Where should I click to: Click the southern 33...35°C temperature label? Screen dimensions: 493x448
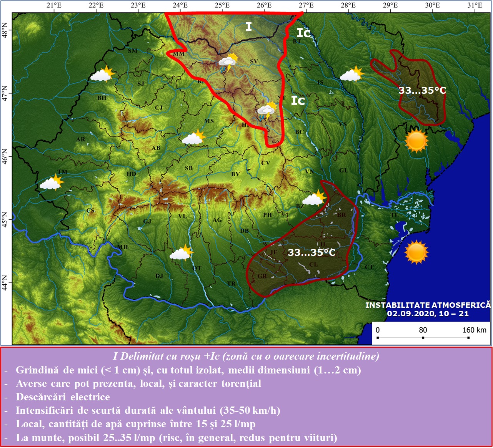311,252
